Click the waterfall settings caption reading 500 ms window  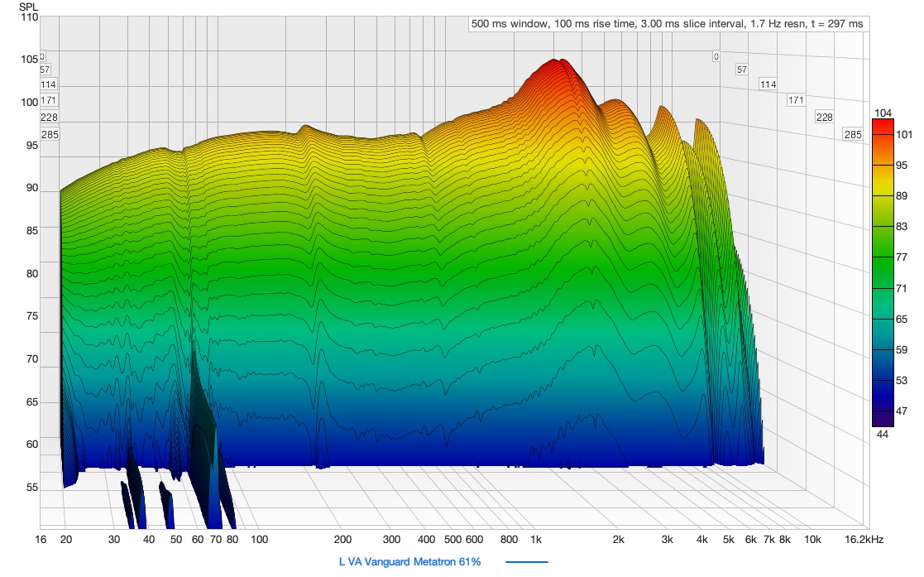pyautogui.click(x=667, y=24)
